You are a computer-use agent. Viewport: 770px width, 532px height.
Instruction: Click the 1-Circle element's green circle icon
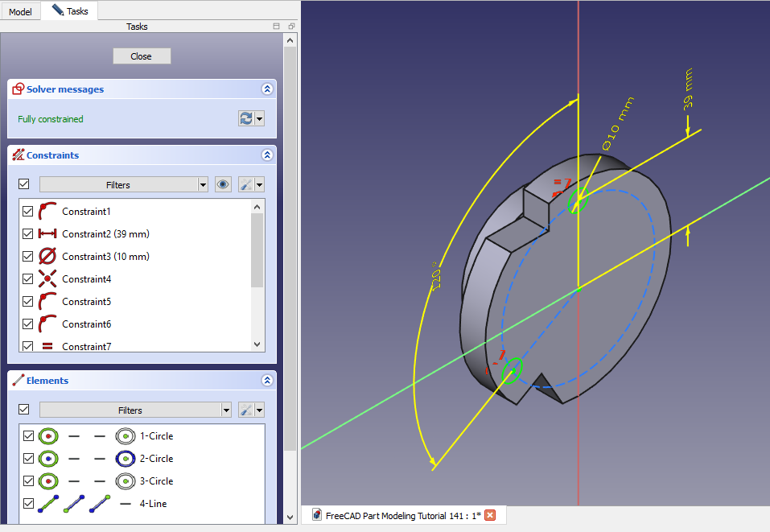point(48,436)
